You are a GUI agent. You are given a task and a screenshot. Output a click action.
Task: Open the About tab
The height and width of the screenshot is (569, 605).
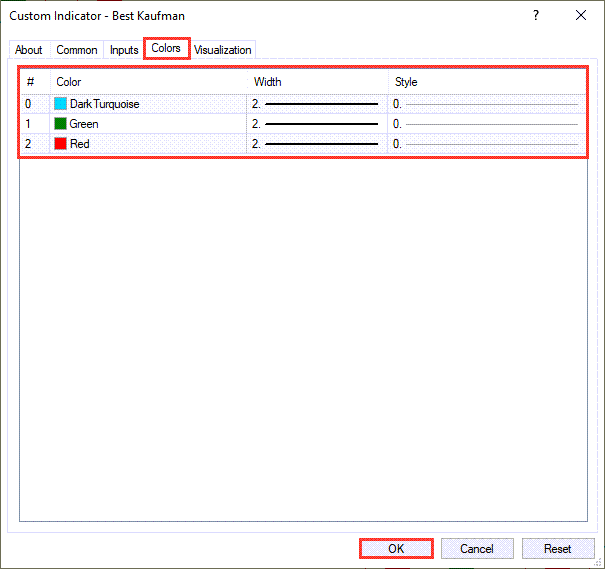pos(29,50)
